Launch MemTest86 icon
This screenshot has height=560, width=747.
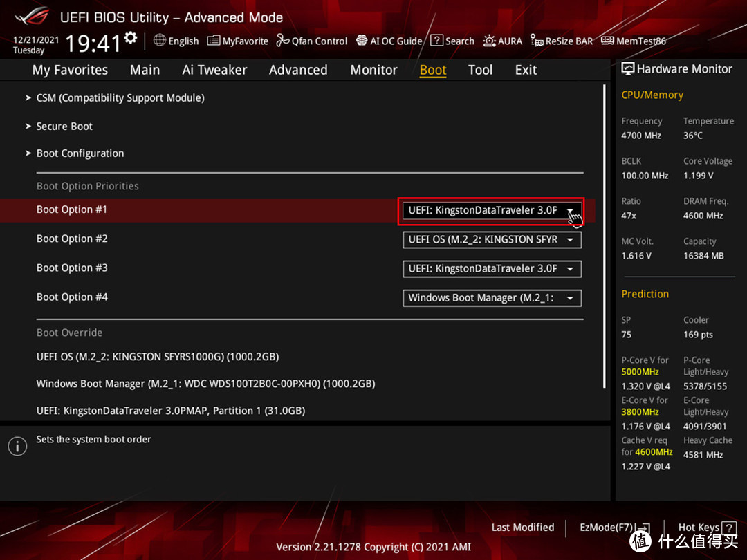607,41
